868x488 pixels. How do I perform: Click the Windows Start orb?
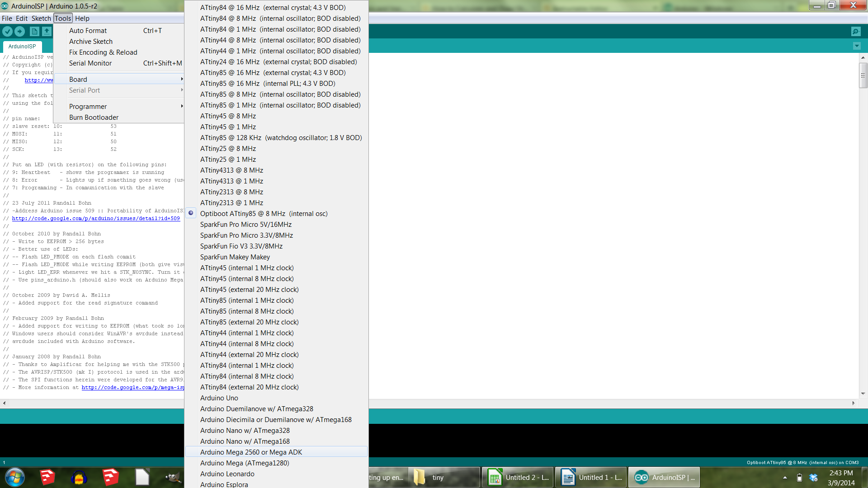pos(14,477)
